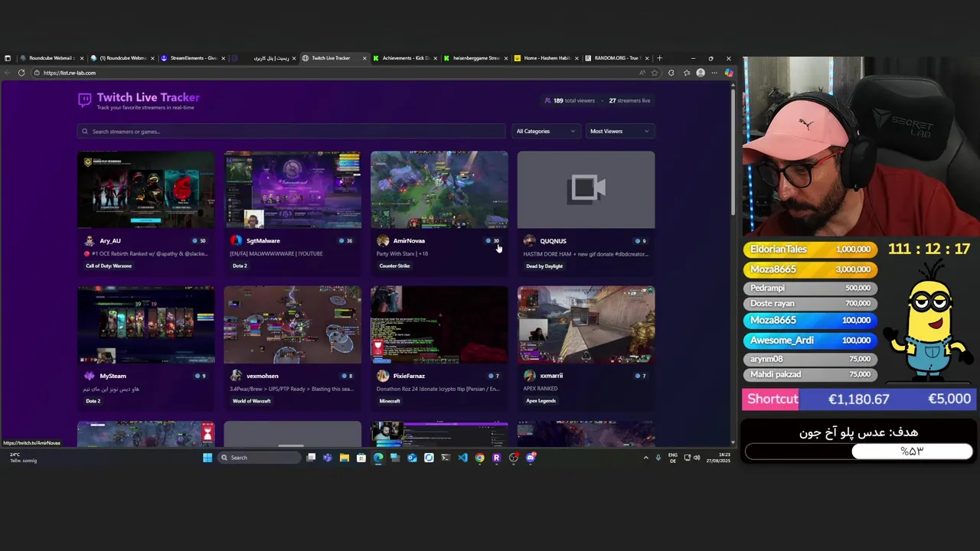The image size is (980, 551).
Task: Click in the Search streamers or games field
Action: click(x=291, y=132)
